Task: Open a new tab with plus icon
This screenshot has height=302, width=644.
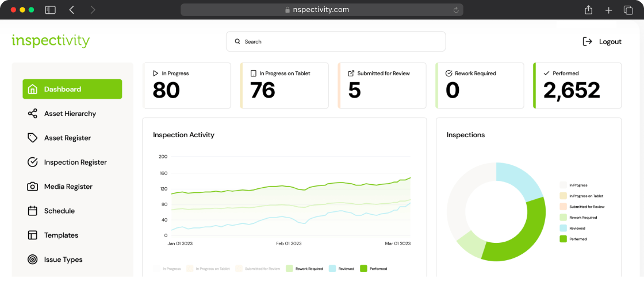Action: (x=609, y=10)
